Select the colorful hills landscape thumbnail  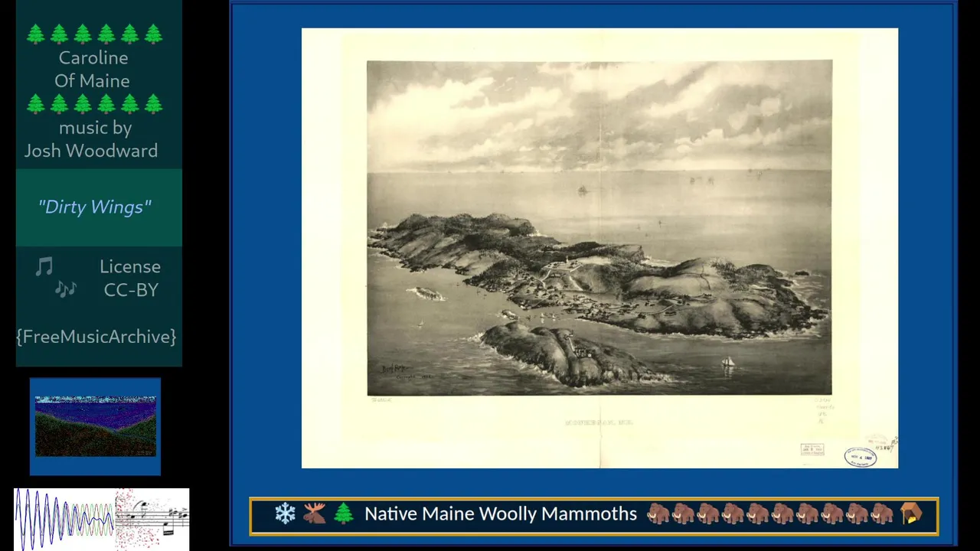click(x=96, y=426)
